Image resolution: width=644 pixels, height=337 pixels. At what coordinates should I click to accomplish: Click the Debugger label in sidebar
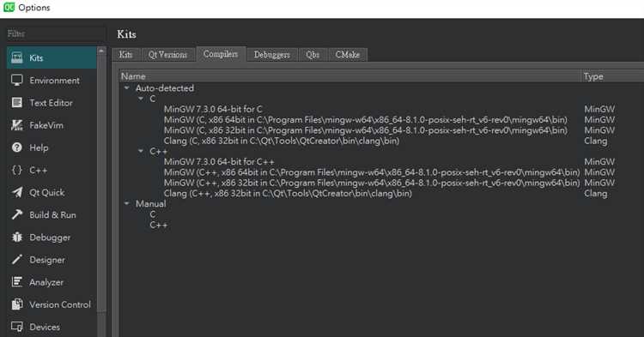pos(50,238)
